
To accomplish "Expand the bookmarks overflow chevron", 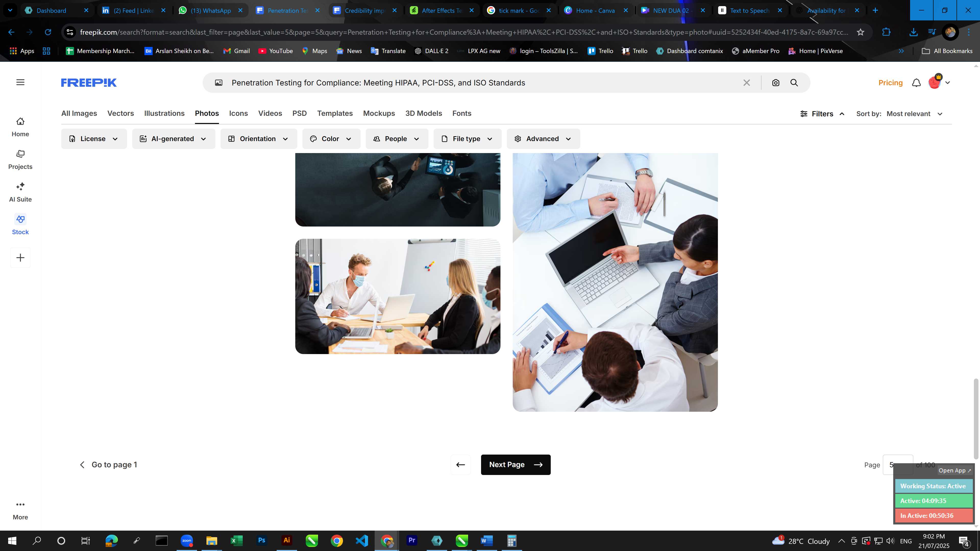I will coord(901,51).
